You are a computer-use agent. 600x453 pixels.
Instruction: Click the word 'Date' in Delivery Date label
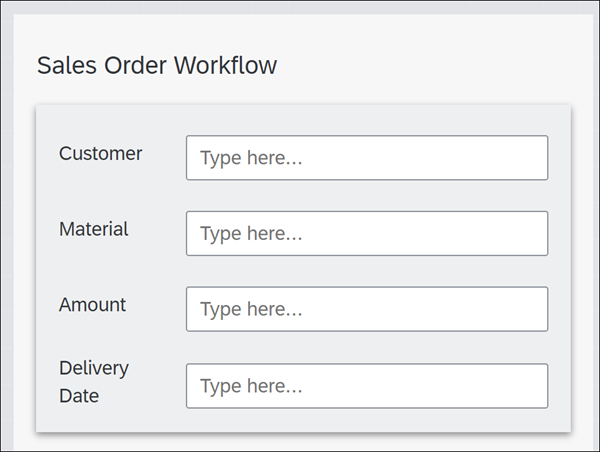[79, 396]
